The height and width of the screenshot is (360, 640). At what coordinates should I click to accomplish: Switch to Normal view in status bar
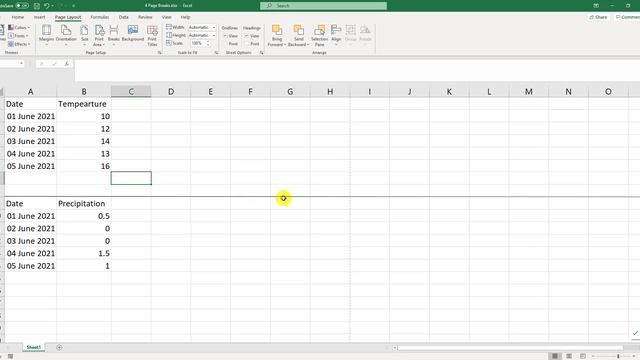pyautogui.click(x=555, y=356)
